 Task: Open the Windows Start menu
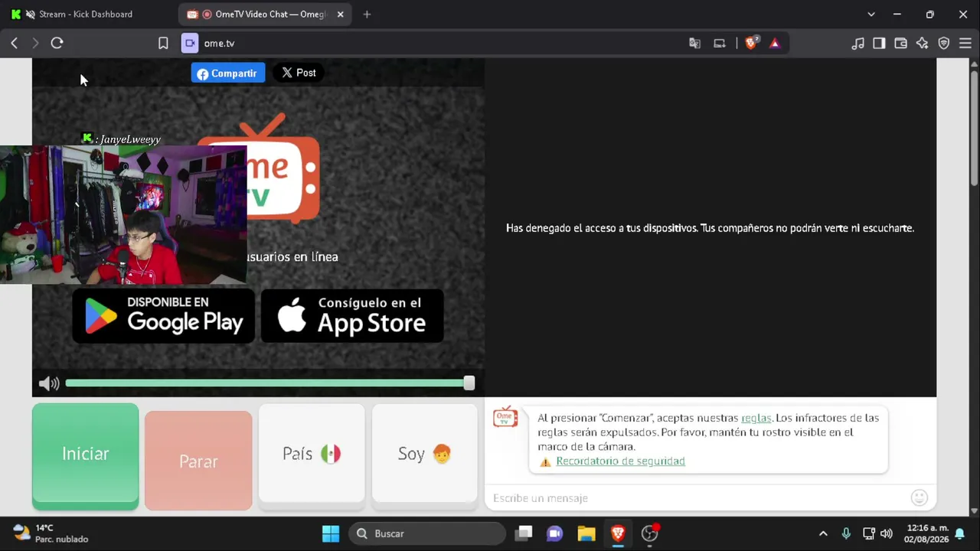click(x=331, y=533)
